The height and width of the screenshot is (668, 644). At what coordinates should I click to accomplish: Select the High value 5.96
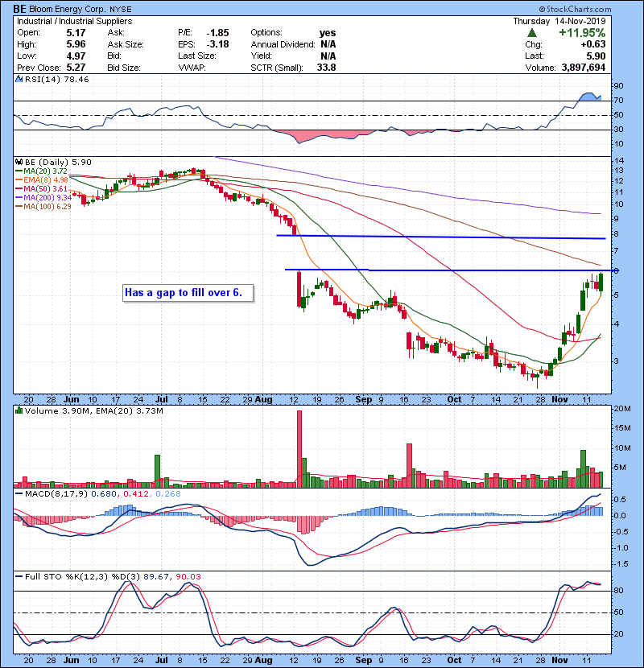pos(76,44)
